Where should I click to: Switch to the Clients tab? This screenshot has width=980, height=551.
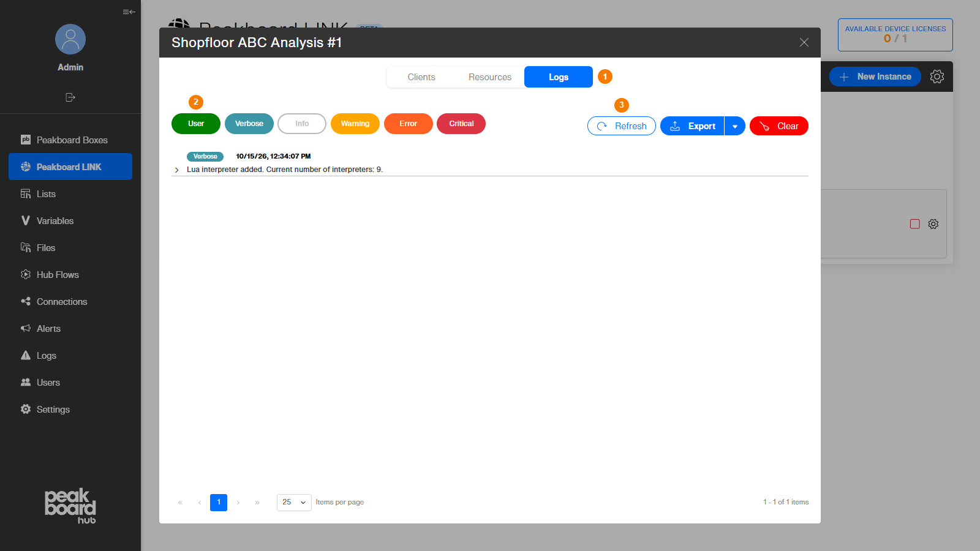pos(421,77)
